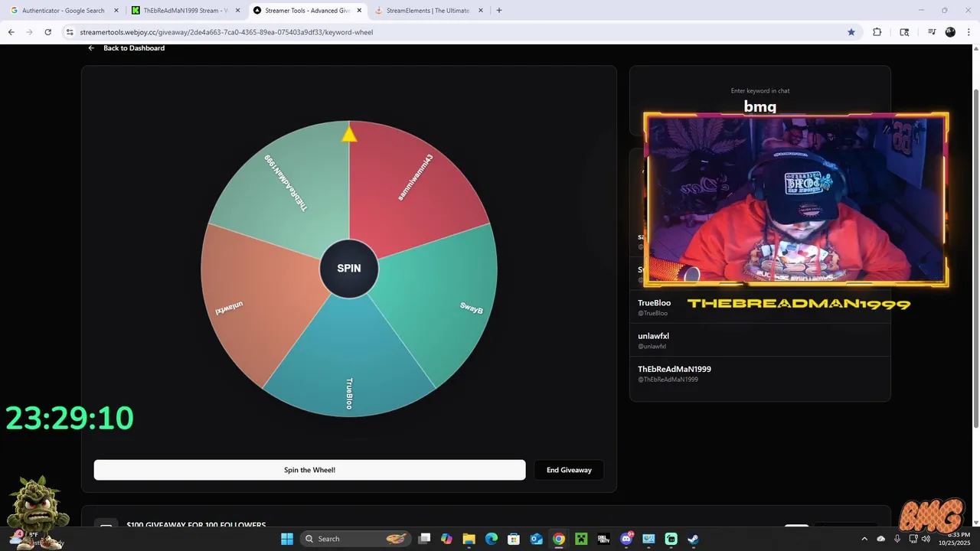Click the yellow pointer arrow atop wheel
This screenshot has height=551, width=980.
pyautogui.click(x=349, y=133)
